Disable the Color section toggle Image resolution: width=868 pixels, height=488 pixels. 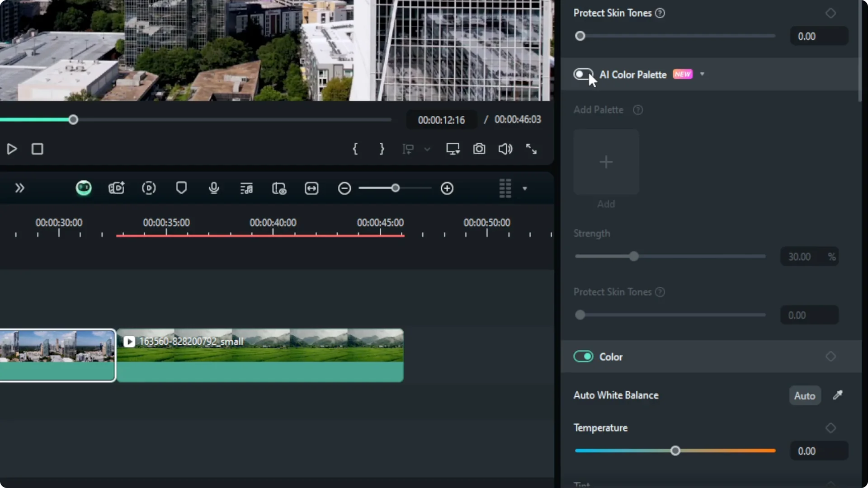[584, 357]
